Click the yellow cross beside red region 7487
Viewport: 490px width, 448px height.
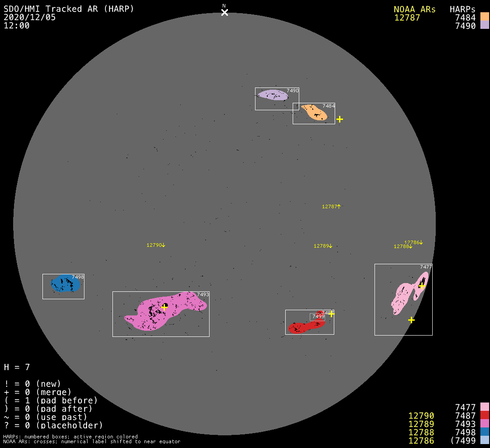click(x=332, y=314)
